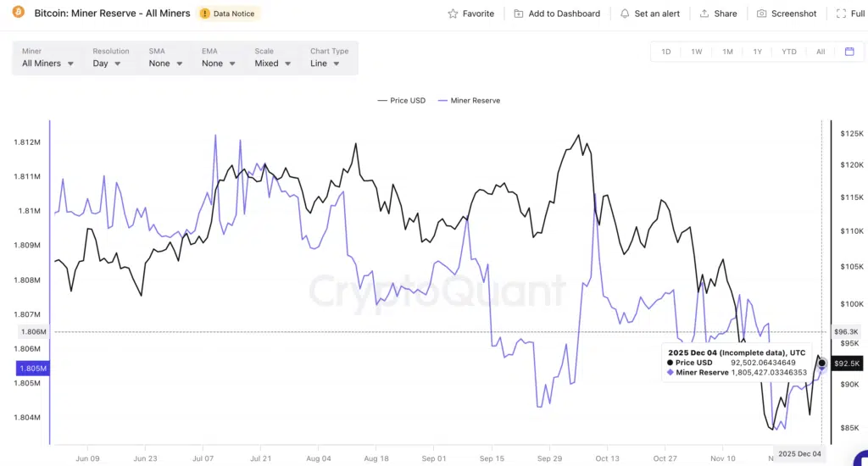Open the calendar date picker icon
This screenshot has height=466, width=868.
849,52
